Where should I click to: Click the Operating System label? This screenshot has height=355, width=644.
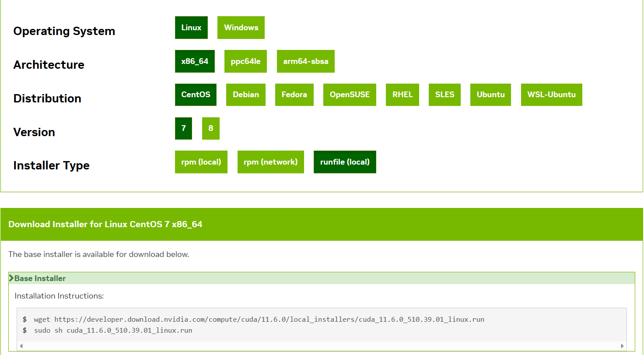64,31
